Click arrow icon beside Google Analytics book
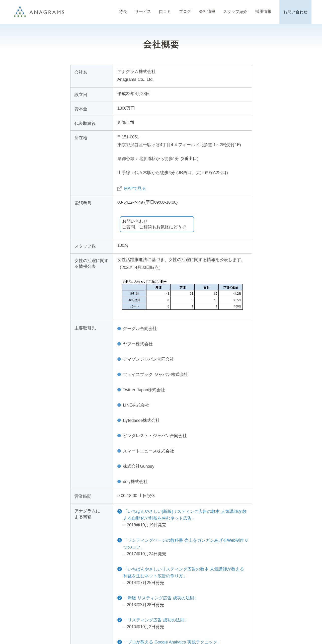Screen dimensions: 322x644 coord(120,642)
